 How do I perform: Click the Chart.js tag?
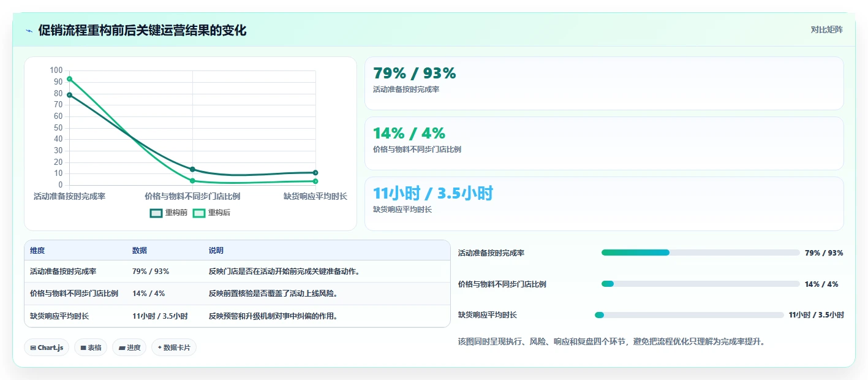click(47, 348)
